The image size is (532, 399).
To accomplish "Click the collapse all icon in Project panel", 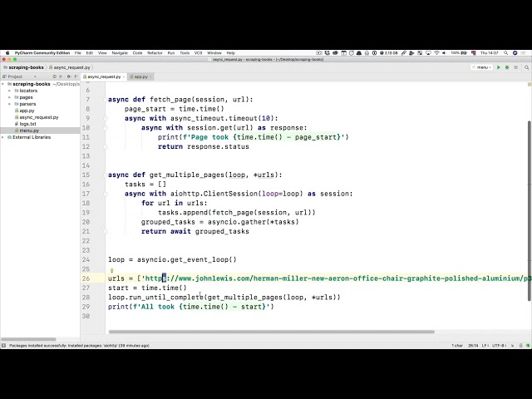I will pyautogui.click(x=61, y=76).
